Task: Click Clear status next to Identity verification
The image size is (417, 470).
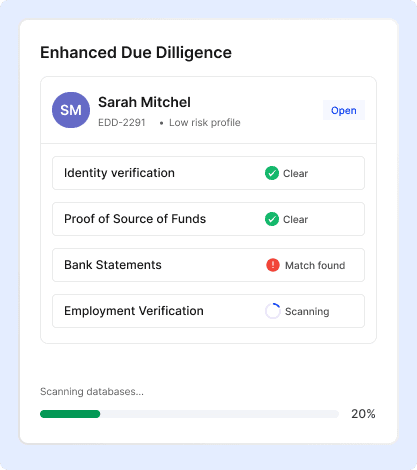Action: coord(295,173)
